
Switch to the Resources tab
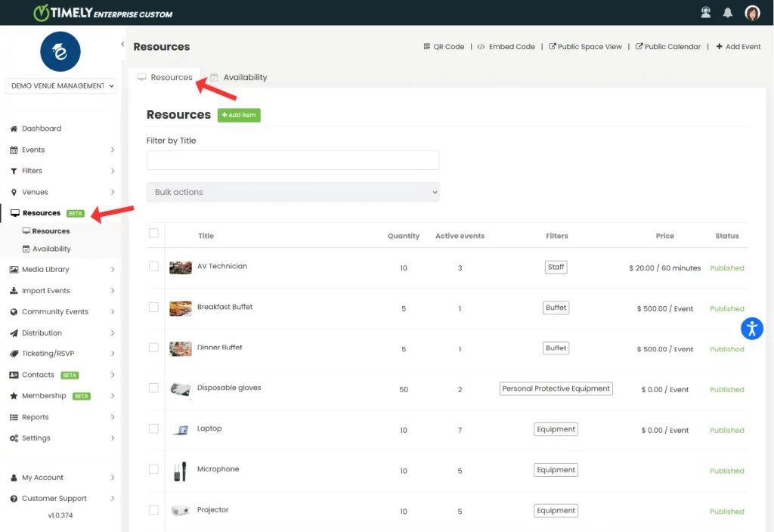(x=165, y=78)
